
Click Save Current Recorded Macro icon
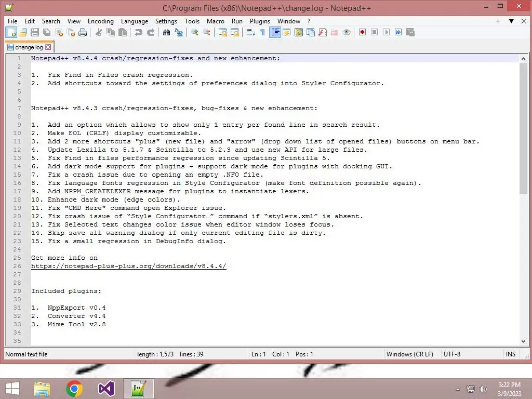[410, 32]
